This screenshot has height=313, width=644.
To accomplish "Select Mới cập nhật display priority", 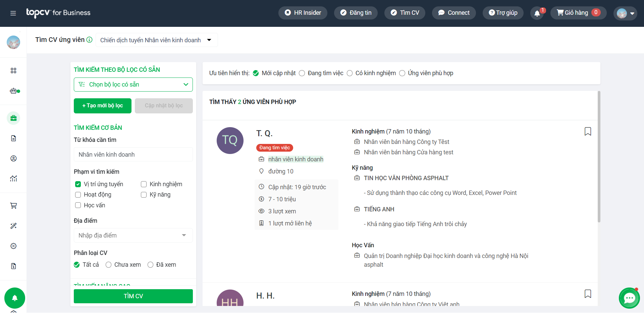I will coord(256,73).
